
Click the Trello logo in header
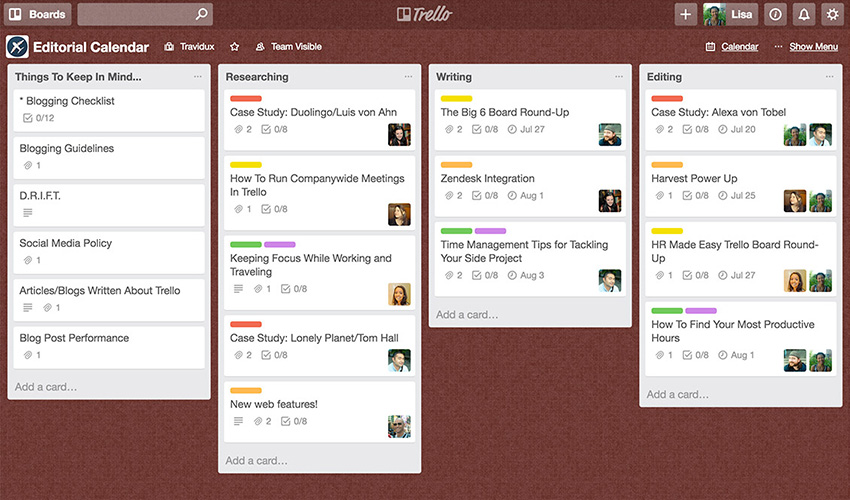click(x=424, y=14)
